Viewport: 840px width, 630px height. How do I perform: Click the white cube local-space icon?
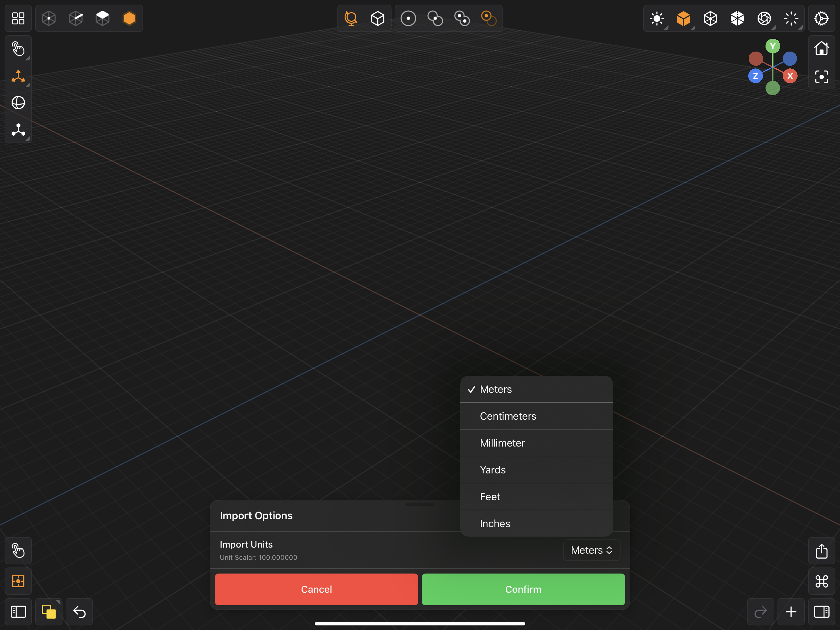coord(378,18)
